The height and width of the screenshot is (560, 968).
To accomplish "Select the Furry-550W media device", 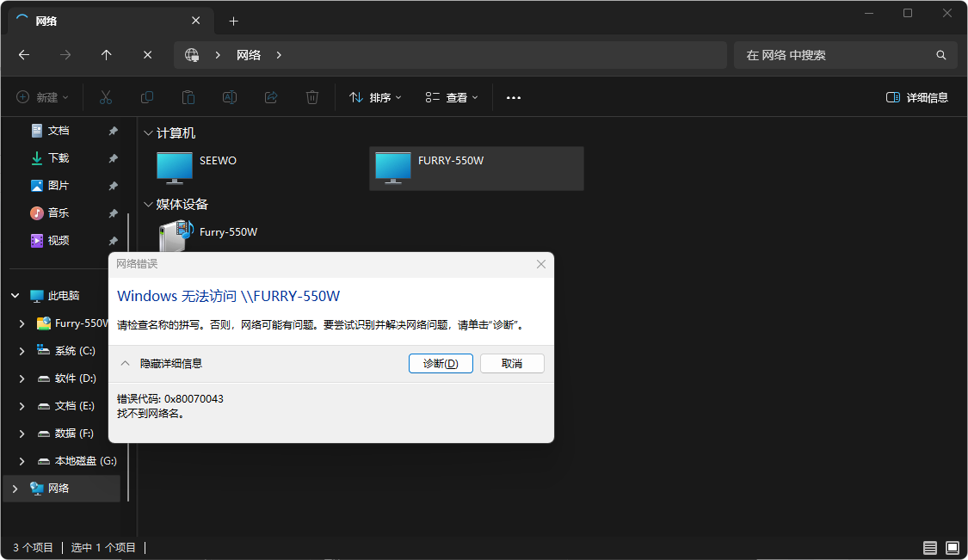I will pos(207,235).
